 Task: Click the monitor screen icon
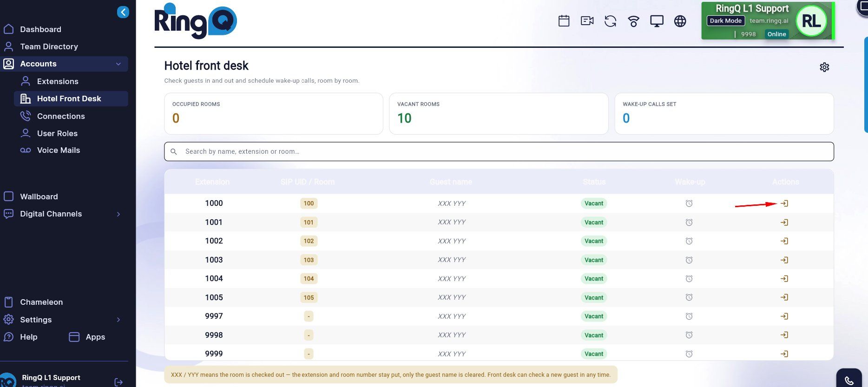(657, 21)
